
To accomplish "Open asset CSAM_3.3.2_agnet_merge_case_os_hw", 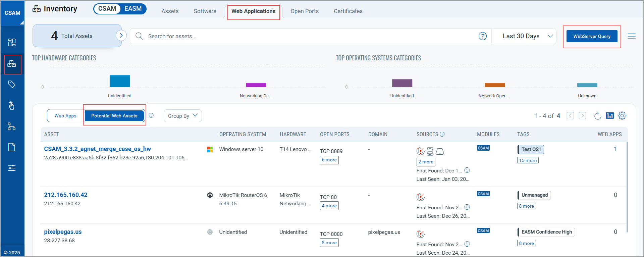I will coord(98,149).
